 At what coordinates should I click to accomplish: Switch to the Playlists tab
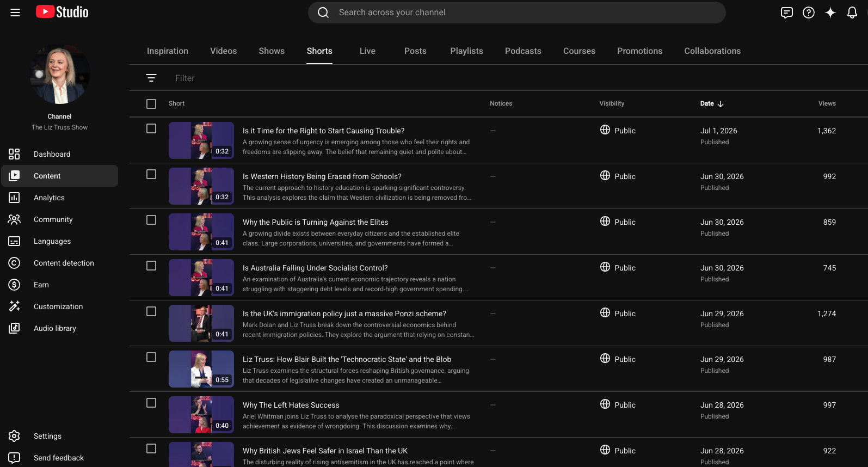click(x=466, y=51)
